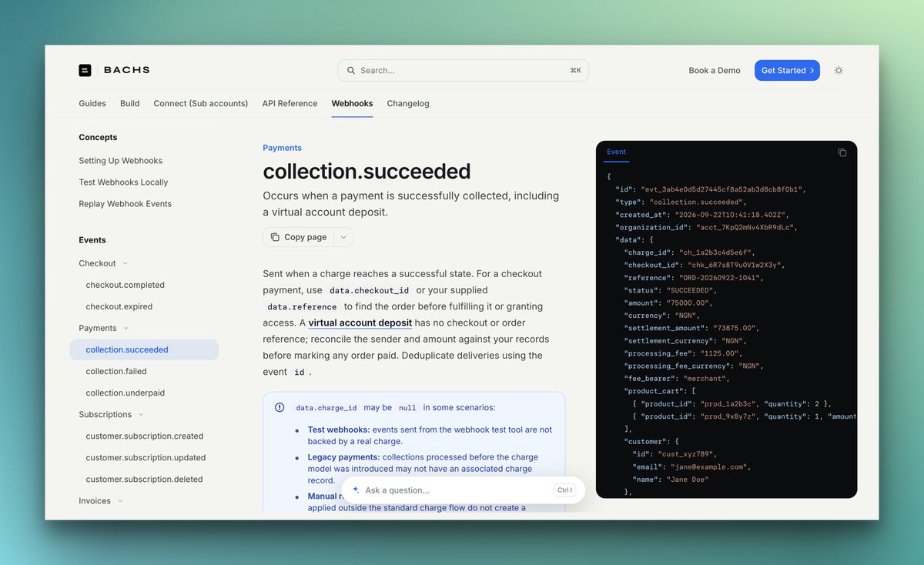924x565 pixels.
Task: Open the Guides tab
Action: pyautogui.click(x=92, y=103)
